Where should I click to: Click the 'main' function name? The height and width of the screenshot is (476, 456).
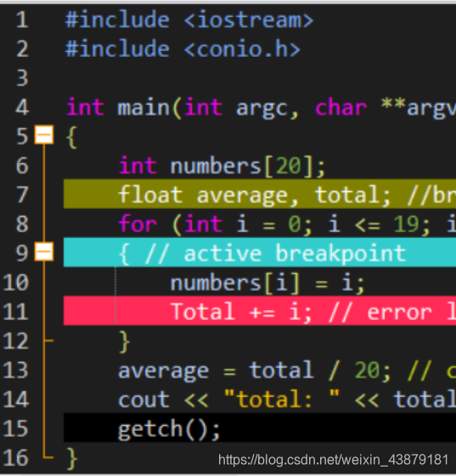pyautogui.click(x=144, y=107)
